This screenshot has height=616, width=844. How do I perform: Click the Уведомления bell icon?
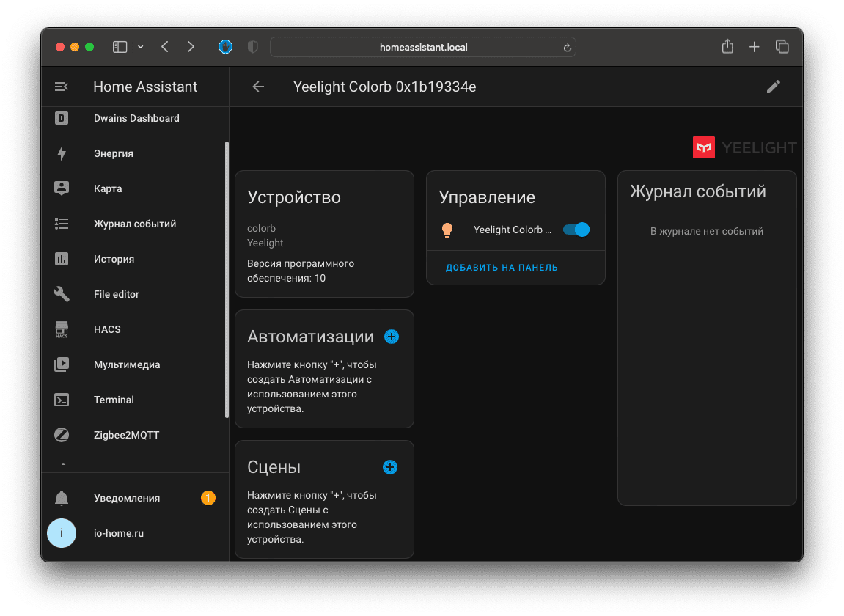pyautogui.click(x=62, y=498)
